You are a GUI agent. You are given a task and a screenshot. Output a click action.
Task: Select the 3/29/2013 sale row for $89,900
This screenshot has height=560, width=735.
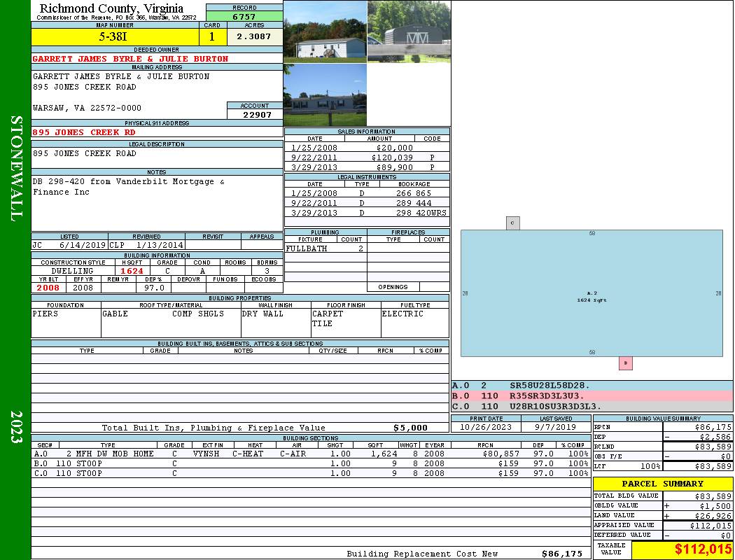[x=367, y=167]
